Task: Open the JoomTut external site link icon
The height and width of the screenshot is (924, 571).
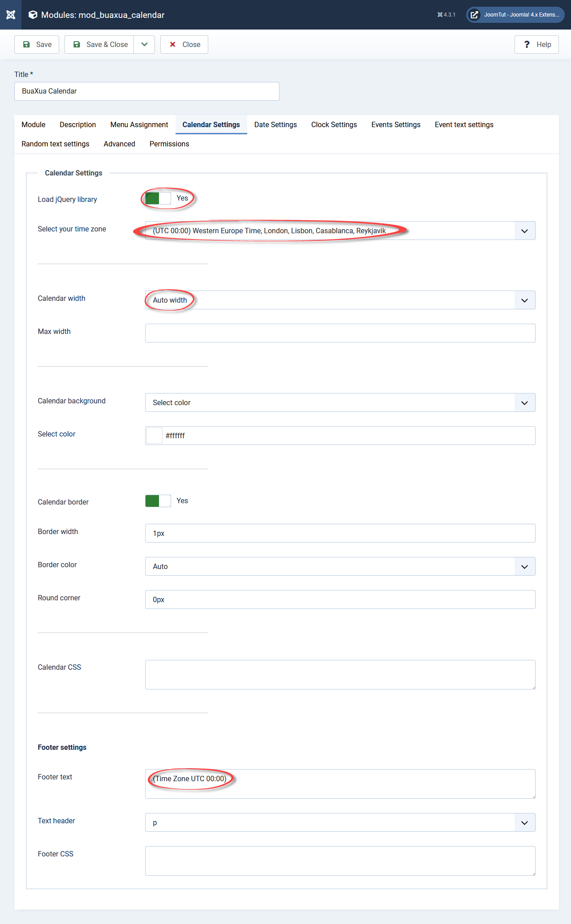Action: point(474,15)
